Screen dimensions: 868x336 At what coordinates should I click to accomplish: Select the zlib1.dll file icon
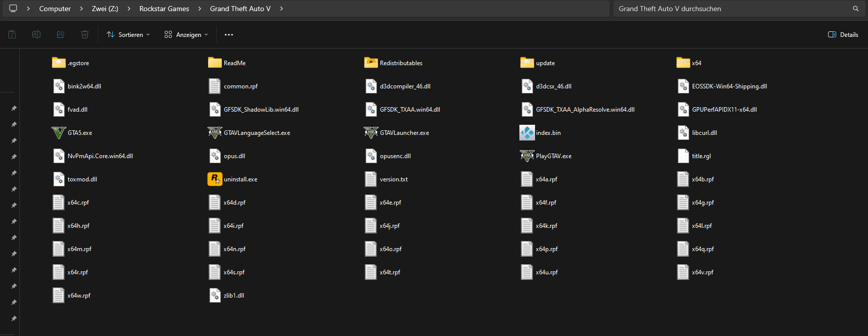pos(215,296)
